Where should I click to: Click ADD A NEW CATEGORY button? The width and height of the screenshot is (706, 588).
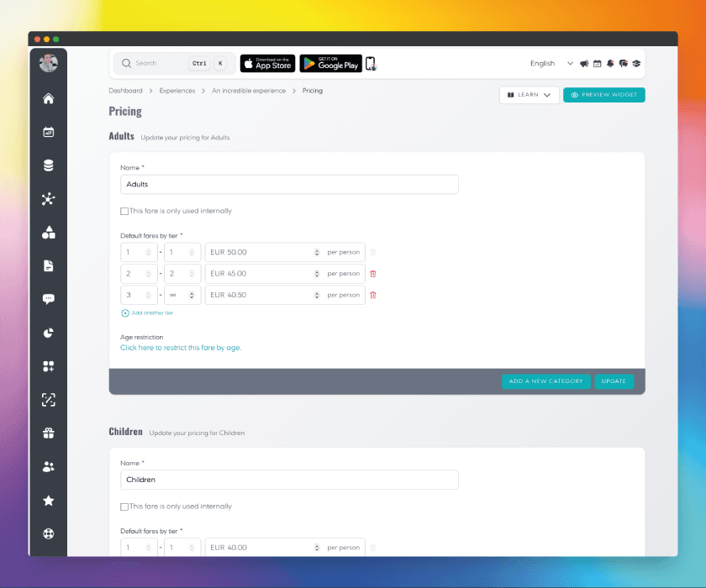(x=545, y=381)
